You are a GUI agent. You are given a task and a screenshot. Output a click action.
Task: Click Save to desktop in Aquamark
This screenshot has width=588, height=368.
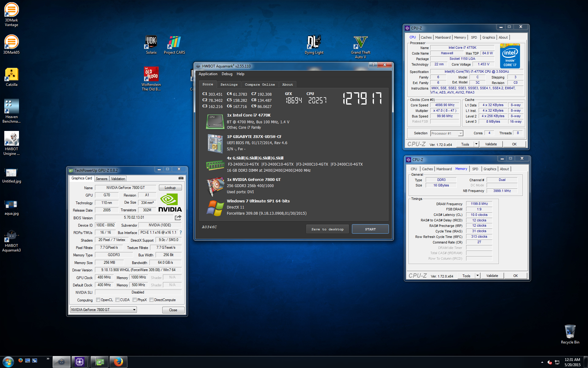(327, 229)
